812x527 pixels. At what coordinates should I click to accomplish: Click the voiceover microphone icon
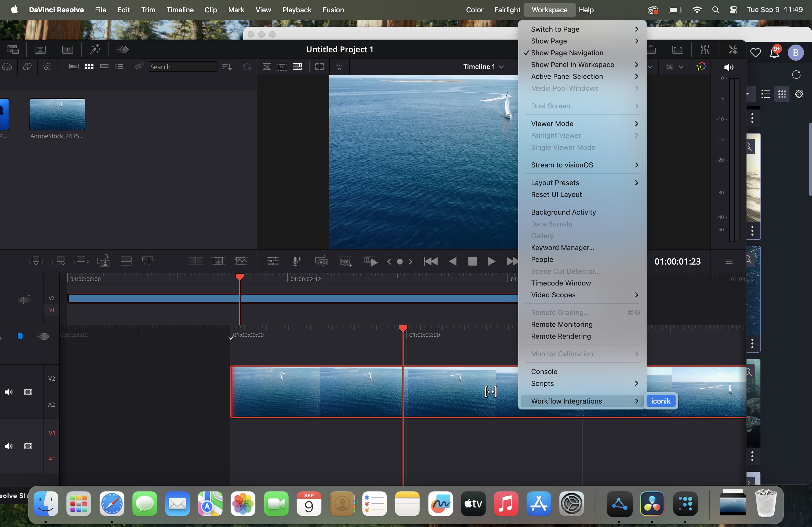(297, 261)
